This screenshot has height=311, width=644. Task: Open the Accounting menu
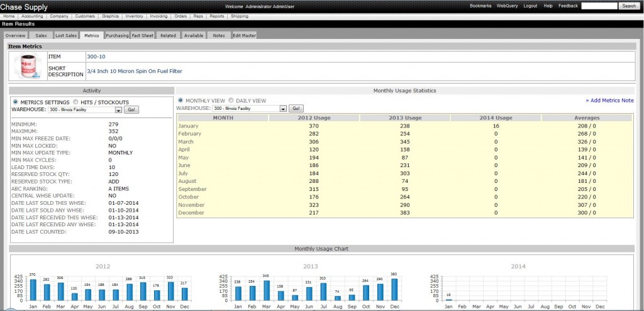(x=32, y=16)
